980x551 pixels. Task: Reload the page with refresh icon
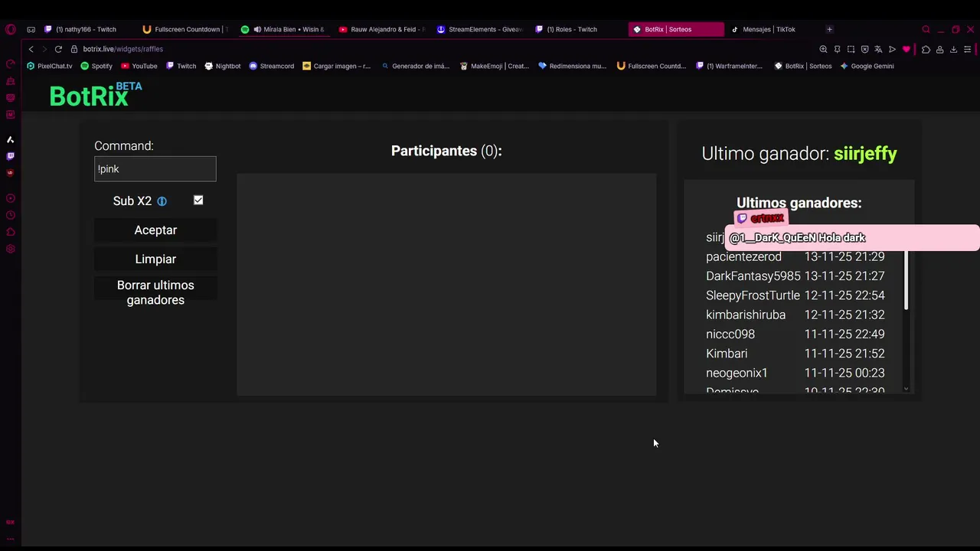click(58, 49)
